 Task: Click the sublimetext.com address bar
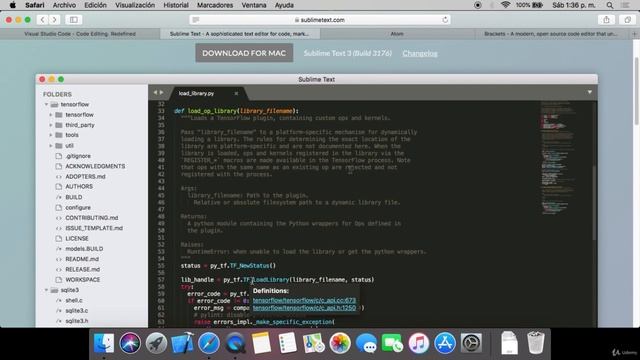320,20
